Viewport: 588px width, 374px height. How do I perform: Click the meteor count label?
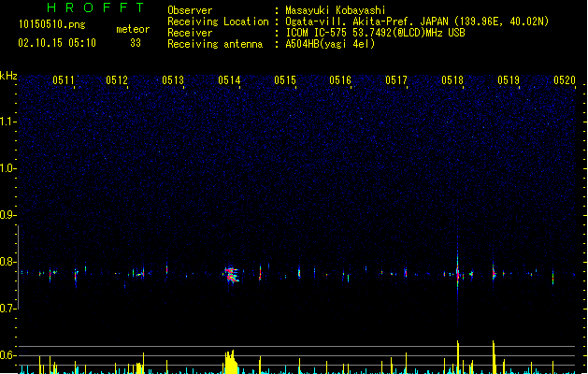[133, 29]
